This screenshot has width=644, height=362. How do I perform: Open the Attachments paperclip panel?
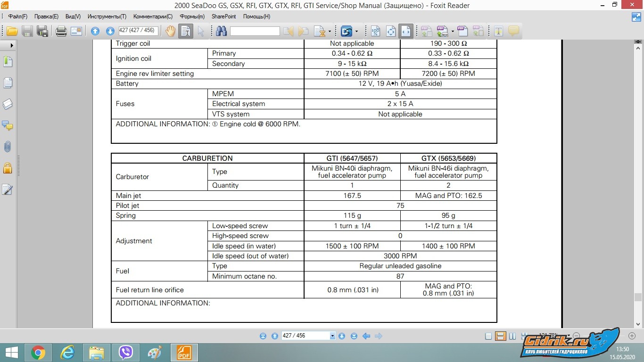(x=8, y=147)
